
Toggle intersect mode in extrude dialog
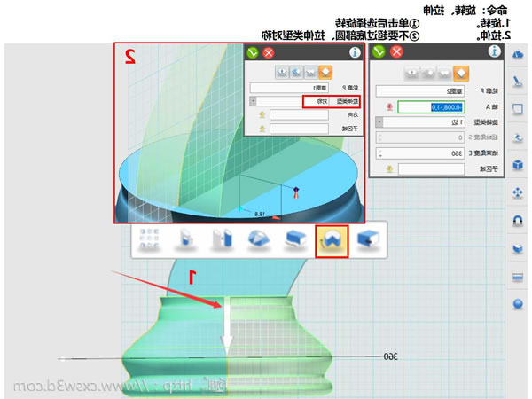point(282,73)
